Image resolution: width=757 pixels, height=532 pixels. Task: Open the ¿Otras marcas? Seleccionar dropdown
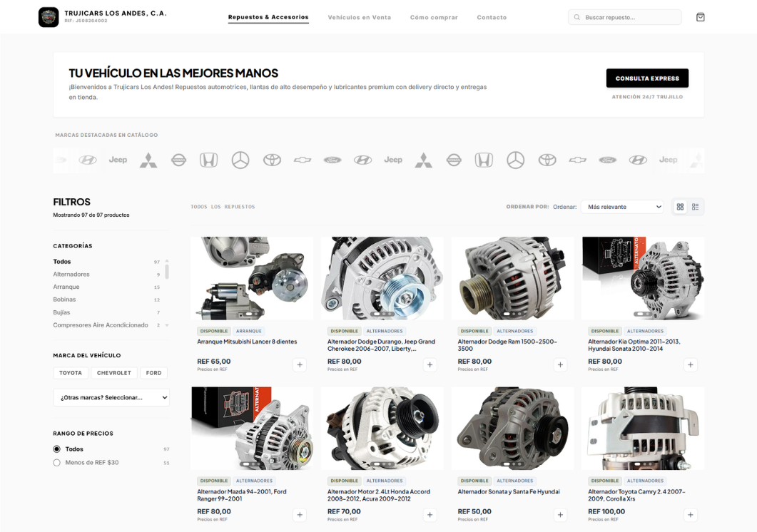coord(111,398)
